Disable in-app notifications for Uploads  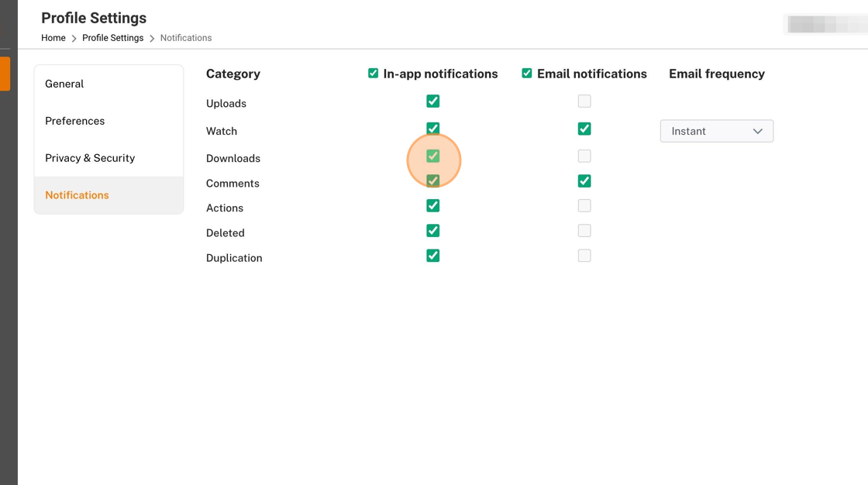[x=433, y=101]
